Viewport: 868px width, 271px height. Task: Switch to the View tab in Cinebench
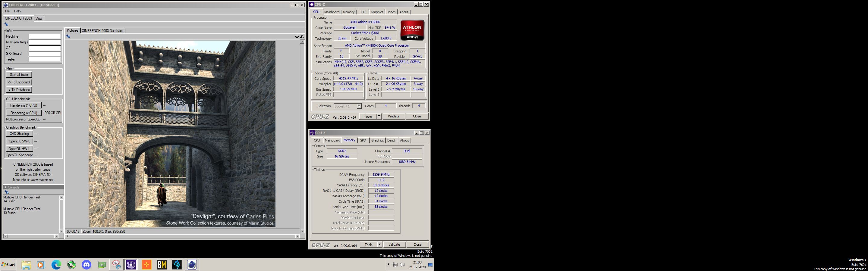[x=39, y=18]
